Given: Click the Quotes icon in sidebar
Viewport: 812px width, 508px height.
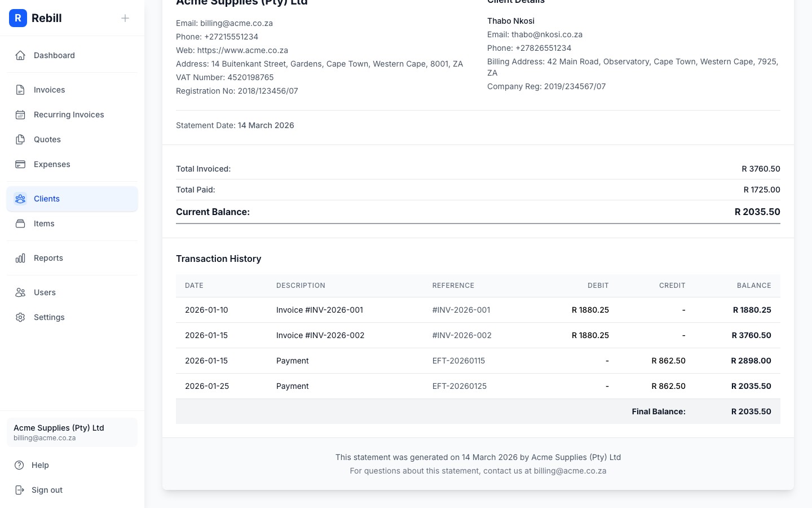Looking at the screenshot, I should pyautogui.click(x=20, y=139).
